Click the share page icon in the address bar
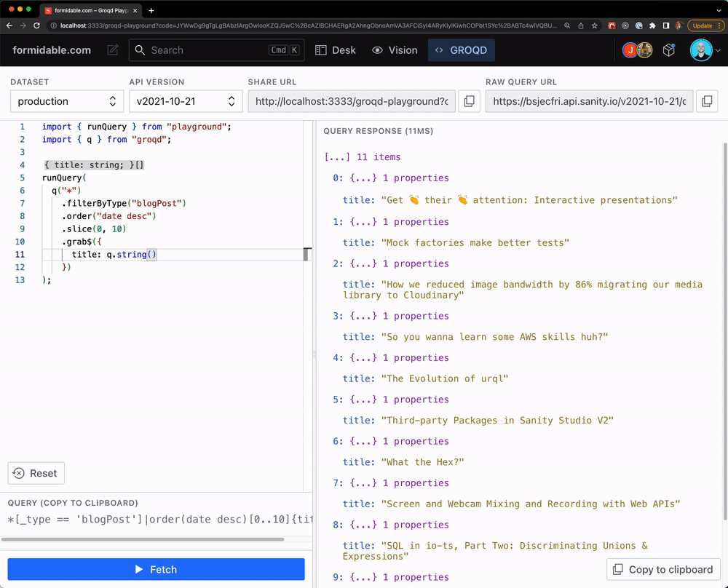The width and height of the screenshot is (728, 588). [581, 25]
